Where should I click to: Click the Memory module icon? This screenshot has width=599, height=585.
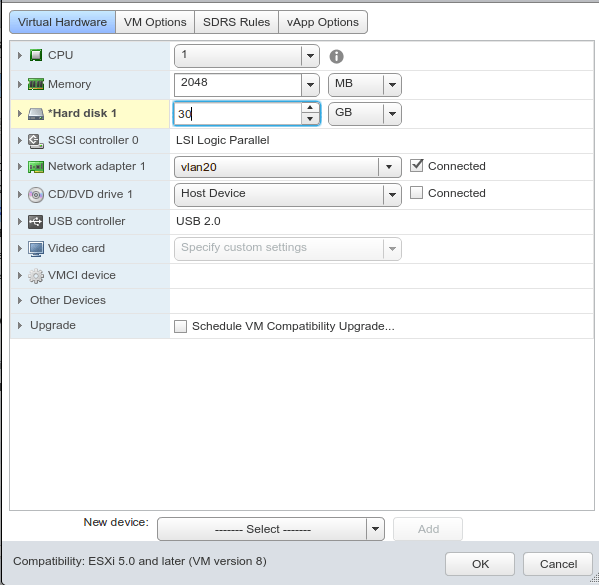(36, 84)
